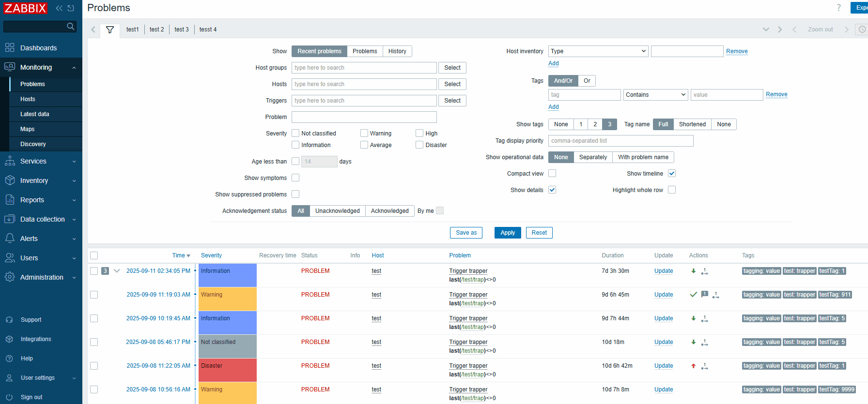This screenshot has width=868, height=404.
Task: Click the magnifier icon in sidebar search
Action: (x=71, y=26)
